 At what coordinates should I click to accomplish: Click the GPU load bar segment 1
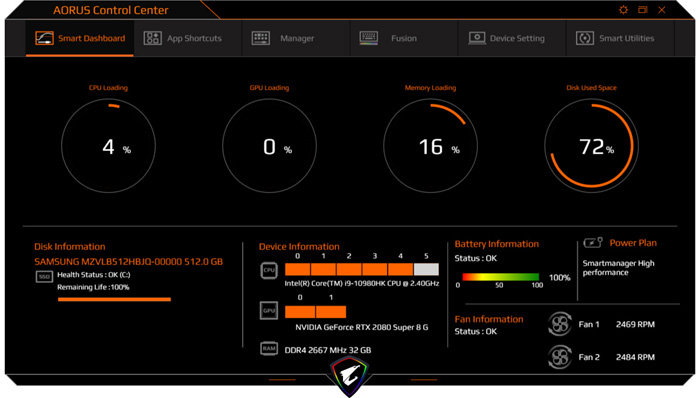point(331,311)
